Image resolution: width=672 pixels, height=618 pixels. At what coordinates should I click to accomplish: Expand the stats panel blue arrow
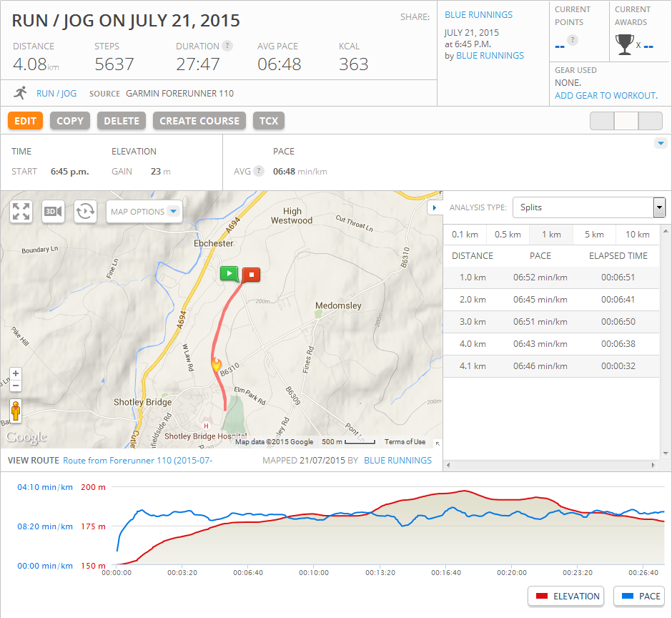(660, 143)
